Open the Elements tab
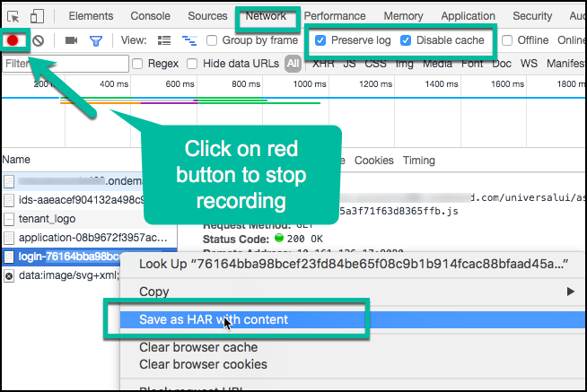This screenshot has width=587, height=392. tap(91, 16)
